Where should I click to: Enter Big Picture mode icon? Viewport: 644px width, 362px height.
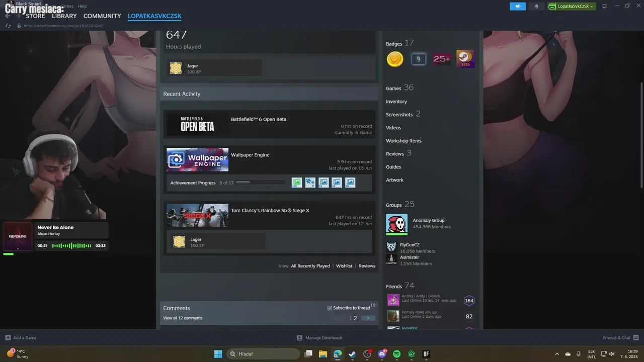point(604,6)
